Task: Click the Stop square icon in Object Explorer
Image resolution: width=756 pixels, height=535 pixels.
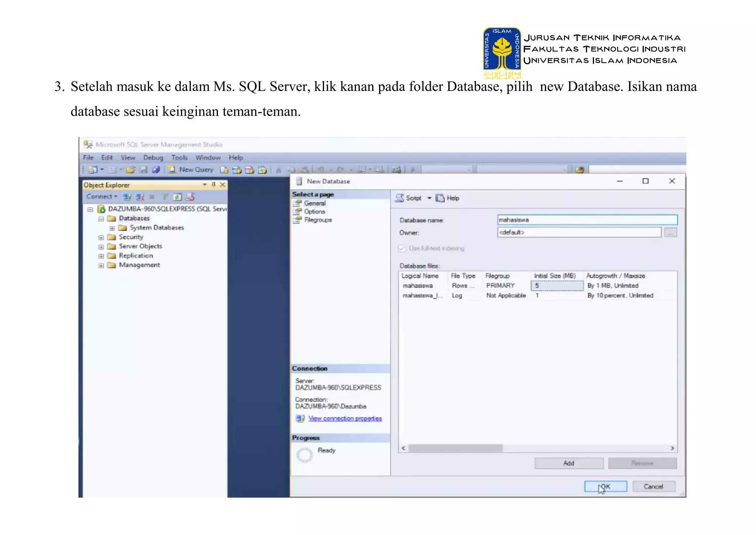Action: click(x=152, y=197)
